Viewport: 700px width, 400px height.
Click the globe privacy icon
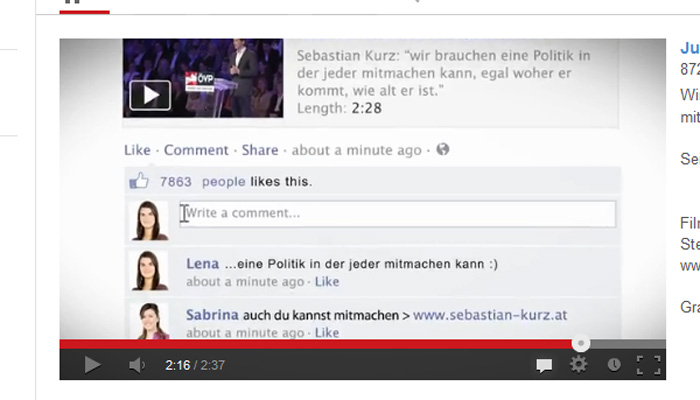coord(442,149)
